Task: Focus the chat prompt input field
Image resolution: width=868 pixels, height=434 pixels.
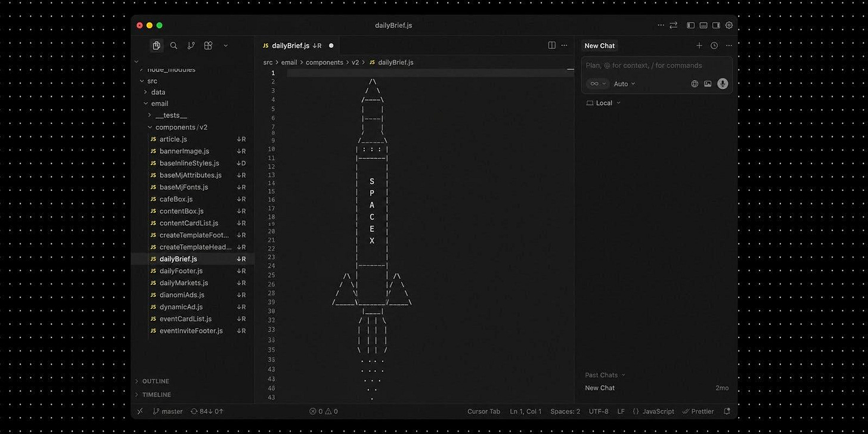Action: pos(656,66)
